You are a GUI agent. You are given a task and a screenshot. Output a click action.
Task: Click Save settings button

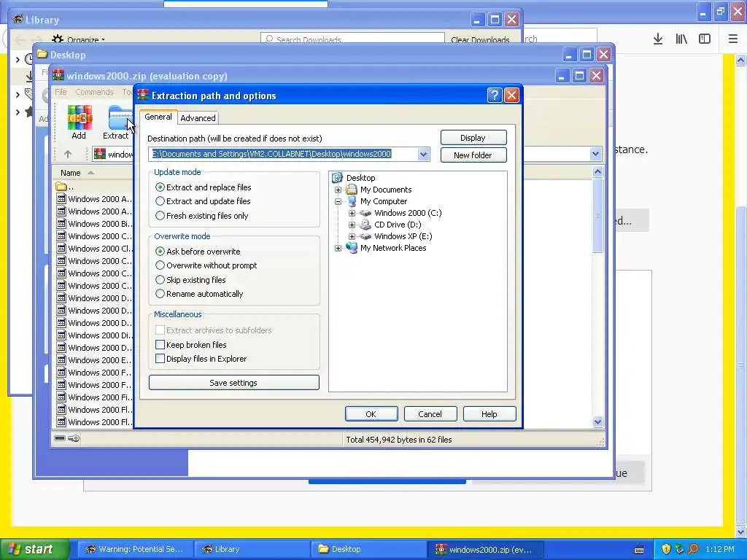point(233,382)
